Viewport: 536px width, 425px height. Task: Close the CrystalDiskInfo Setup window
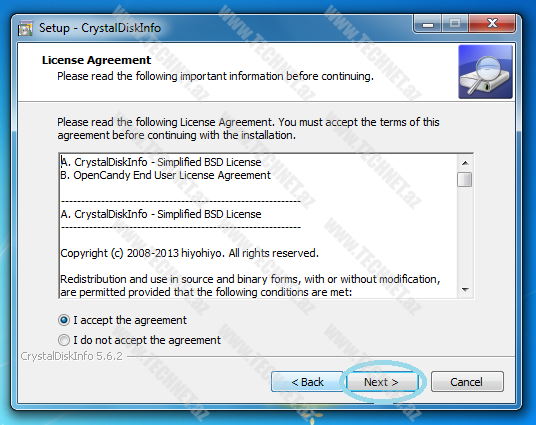click(x=492, y=24)
